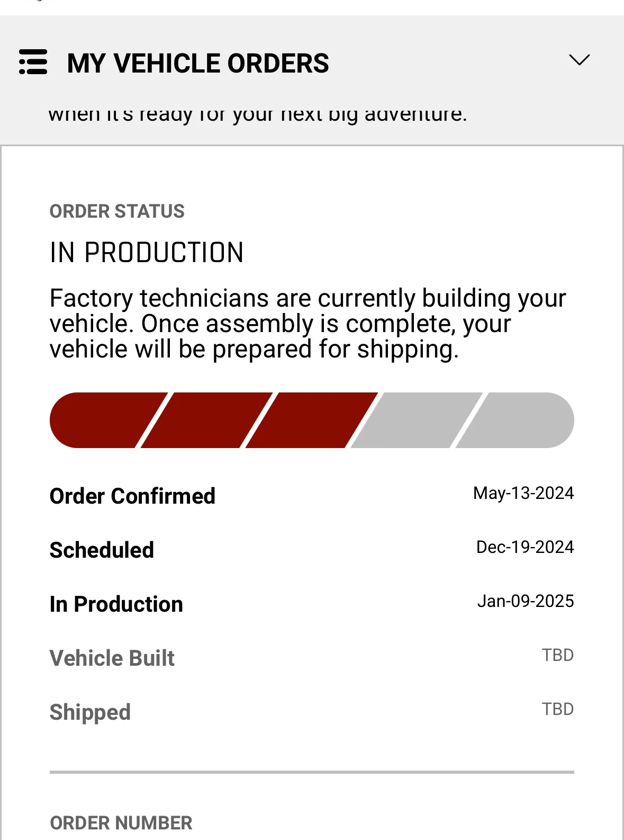Click the May-13-2024 order confirmed date
Viewport: 624px width, 840px height.
click(x=523, y=493)
